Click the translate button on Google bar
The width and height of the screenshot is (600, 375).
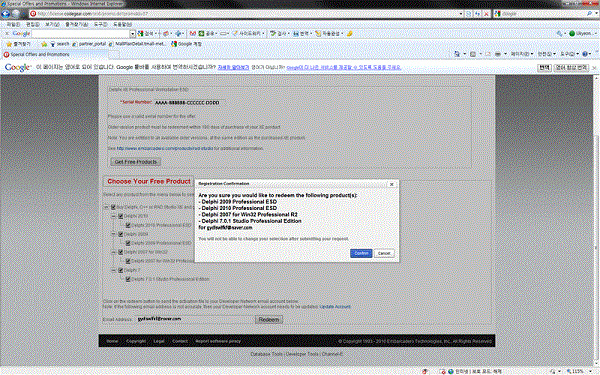click(x=544, y=68)
